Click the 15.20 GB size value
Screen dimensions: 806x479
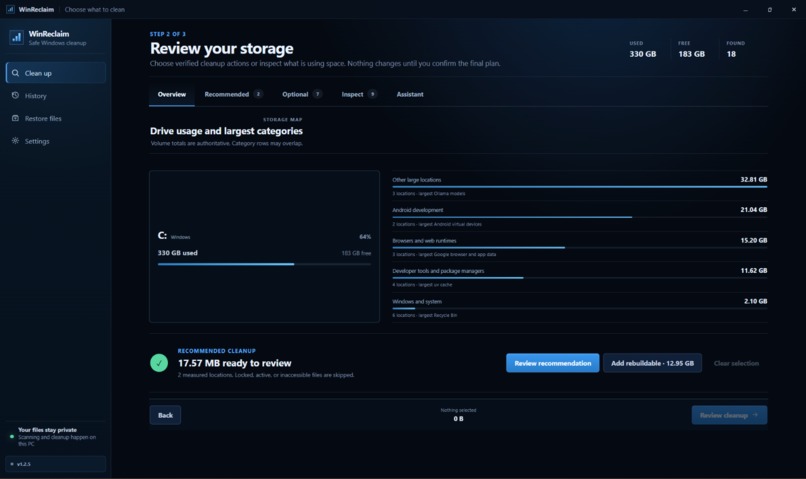pyautogui.click(x=754, y=240)
